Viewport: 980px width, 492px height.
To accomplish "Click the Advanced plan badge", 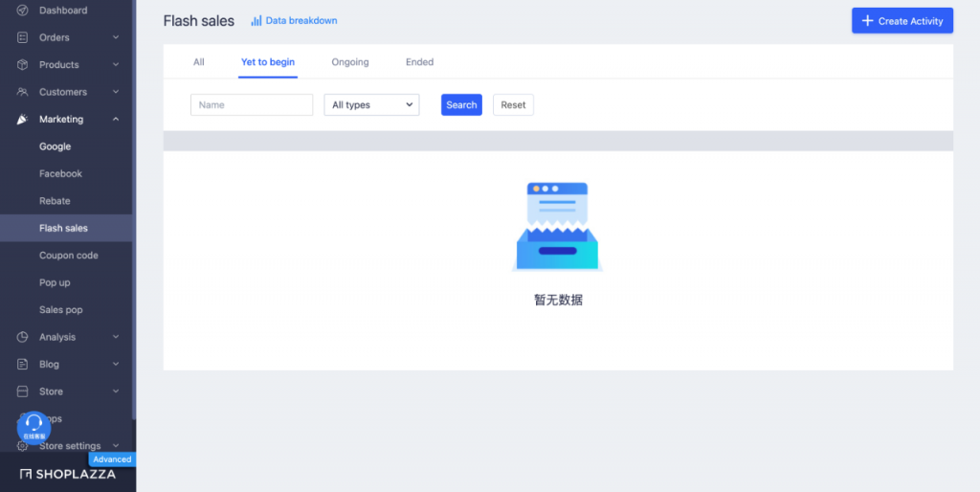I will pyautogui.click(x=112, y=459).
